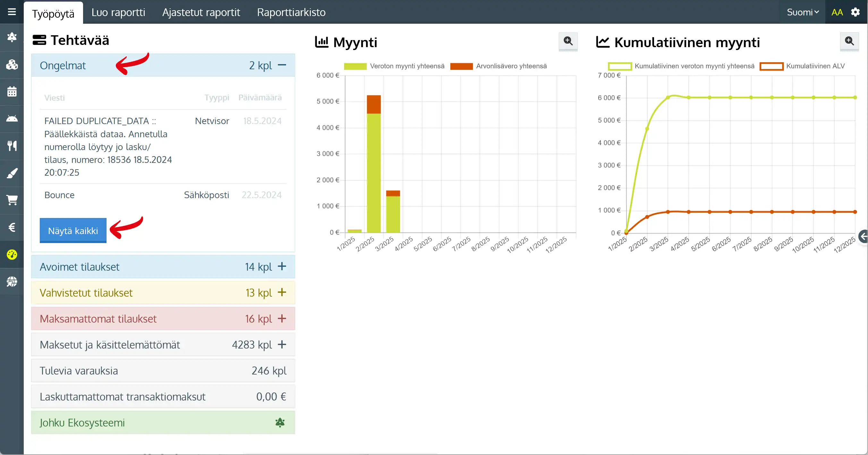Open the Suomi language dropdown
868x455 pixels.
(803, 13)
